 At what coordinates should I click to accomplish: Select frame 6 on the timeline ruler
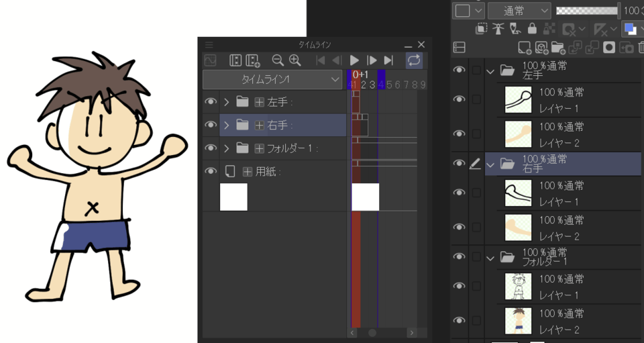(397, 85)
